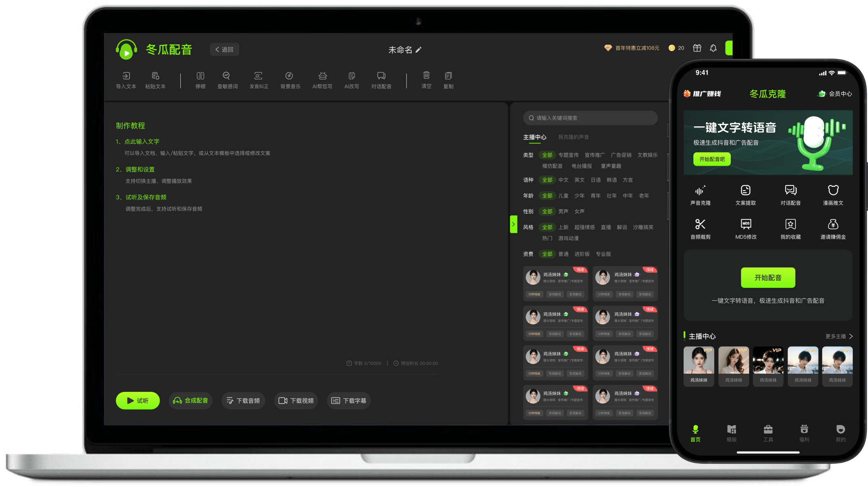Tap the green 开始配音 button on phone

[768, 278]
